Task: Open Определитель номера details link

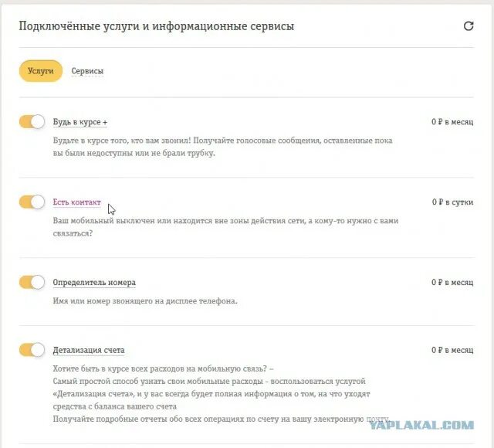Action: (x=94, y=283)
